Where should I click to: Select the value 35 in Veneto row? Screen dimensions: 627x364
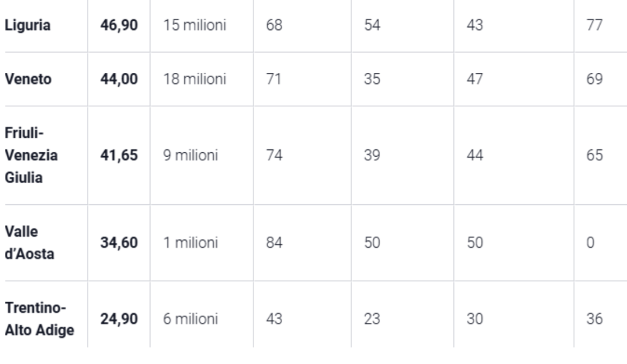[372, 80]
